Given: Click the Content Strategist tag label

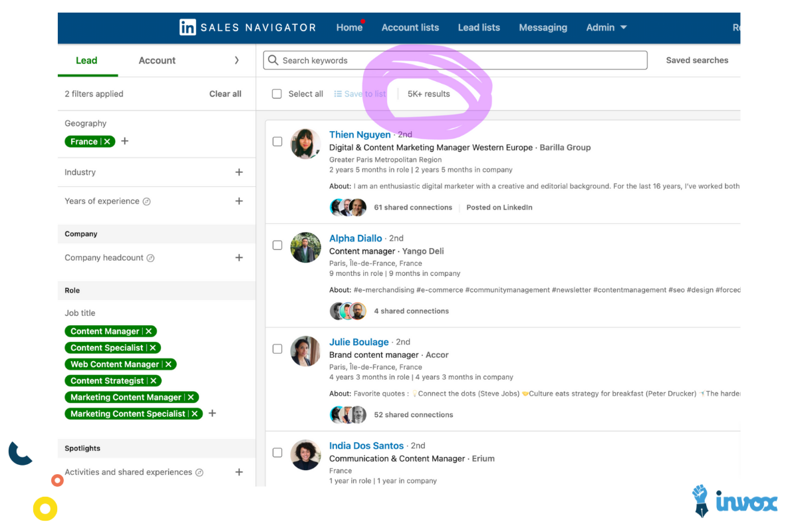Looking at the screenshot, I should (107, 381).
